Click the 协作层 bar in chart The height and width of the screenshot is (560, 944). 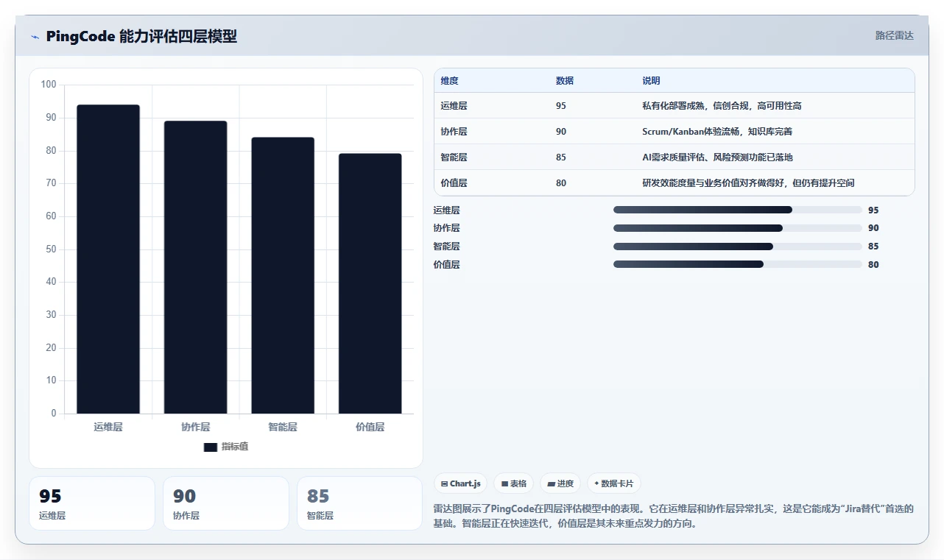[x=195, y=267]
